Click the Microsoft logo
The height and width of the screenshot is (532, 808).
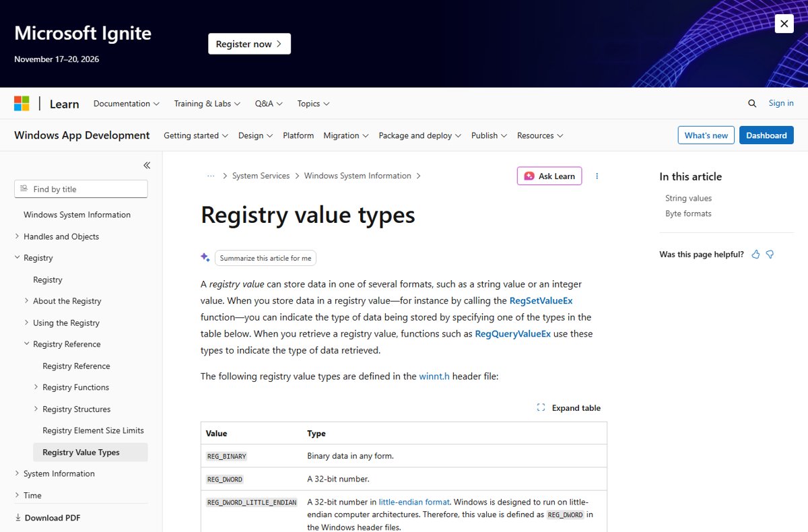click(x=22, y=104)
